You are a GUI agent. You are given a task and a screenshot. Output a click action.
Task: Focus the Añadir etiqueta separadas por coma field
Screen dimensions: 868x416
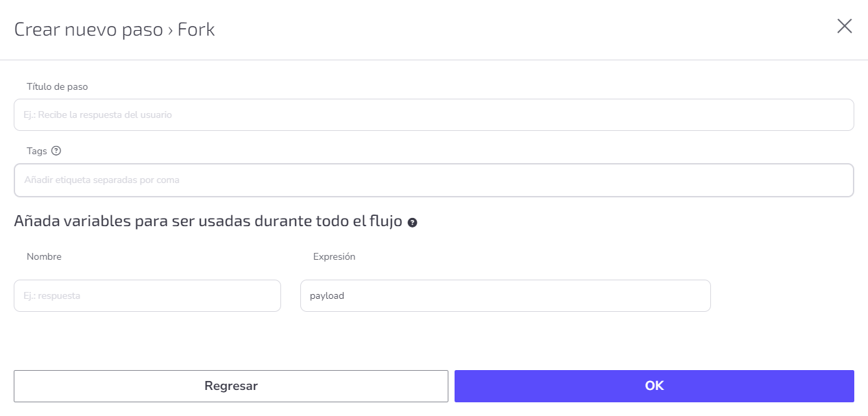(x=433, y=180)
